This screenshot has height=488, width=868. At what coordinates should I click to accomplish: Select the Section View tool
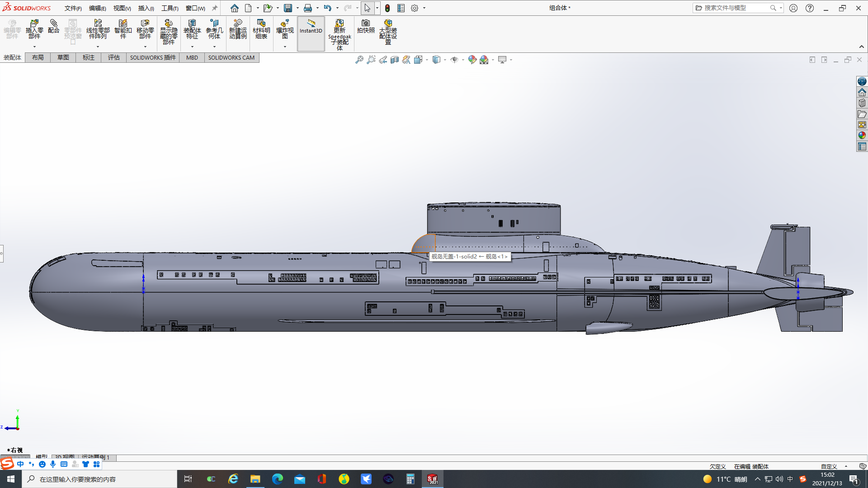395,60
